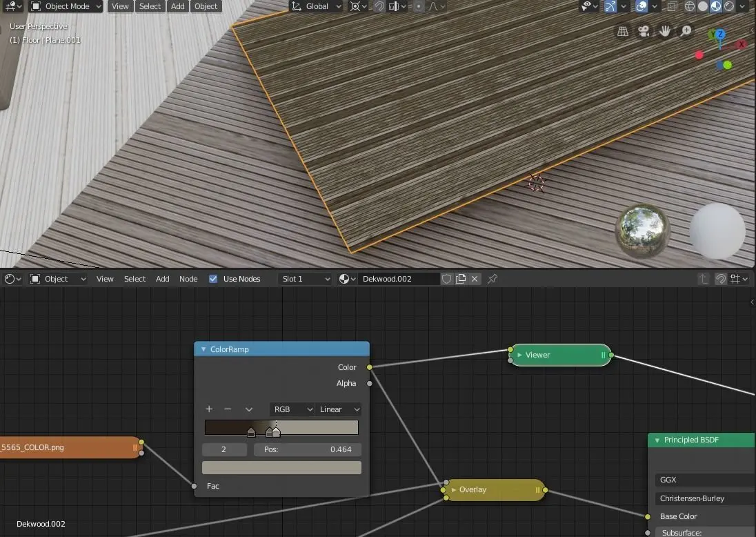This screenshot has width=756, height=537.
Task: Open the overlays options dropdown arrow
Action: coord(655,6)
